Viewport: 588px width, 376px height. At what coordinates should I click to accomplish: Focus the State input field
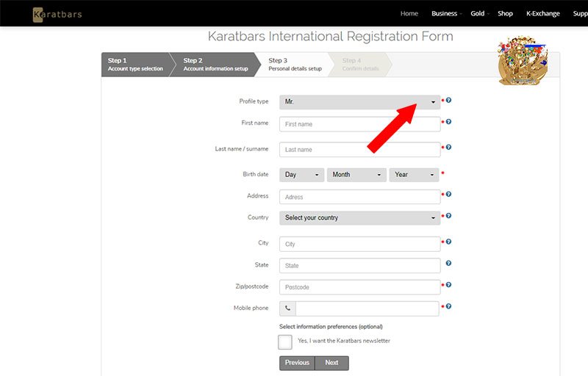[359, 266]
